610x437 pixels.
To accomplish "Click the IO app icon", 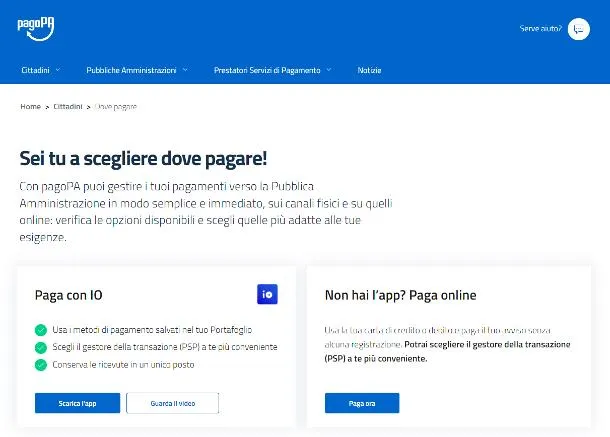I will [x=267, y=294].
